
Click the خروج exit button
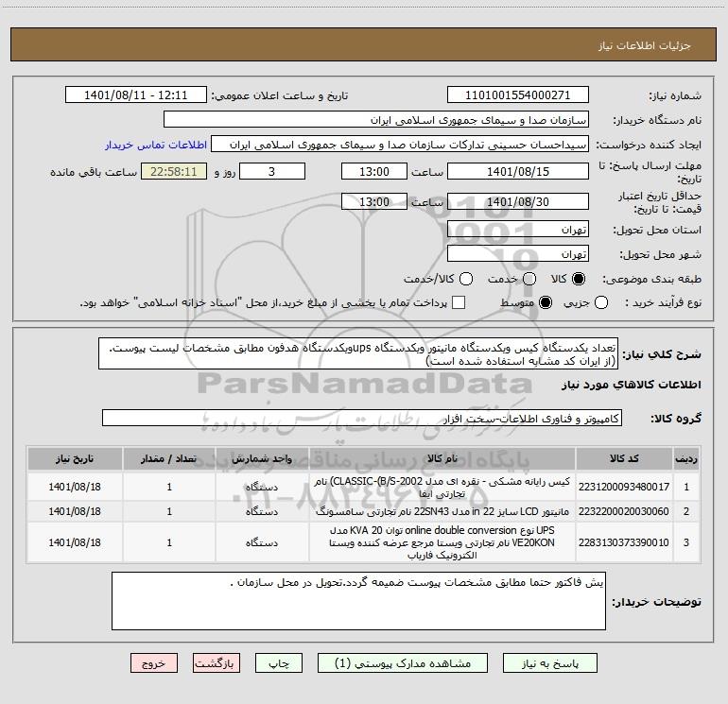(x=154, y=663)
